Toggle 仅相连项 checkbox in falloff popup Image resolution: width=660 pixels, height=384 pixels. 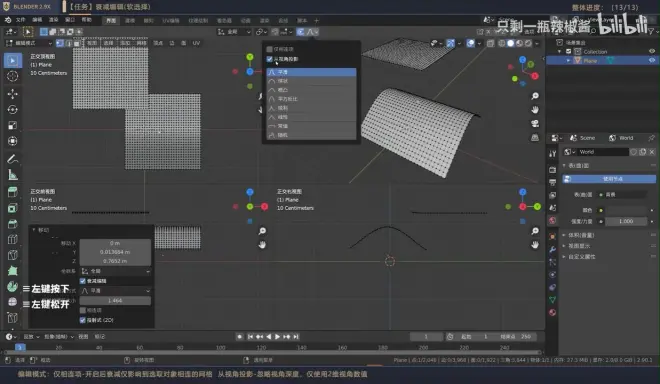pos(269,49)
